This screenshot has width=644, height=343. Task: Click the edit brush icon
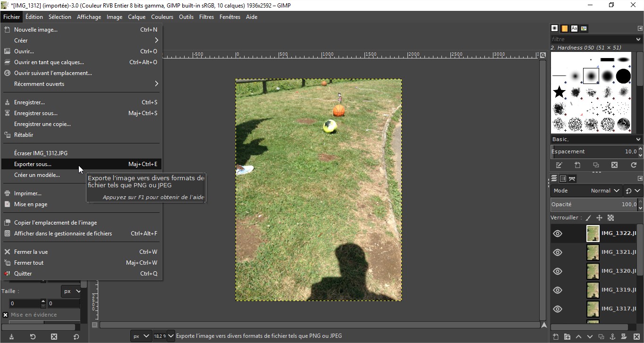point(559,165)
